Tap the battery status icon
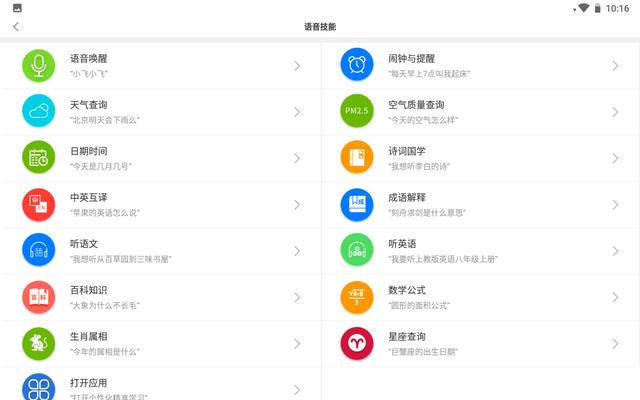The width and height of the screenshot is (640, 400). [598, 8]
